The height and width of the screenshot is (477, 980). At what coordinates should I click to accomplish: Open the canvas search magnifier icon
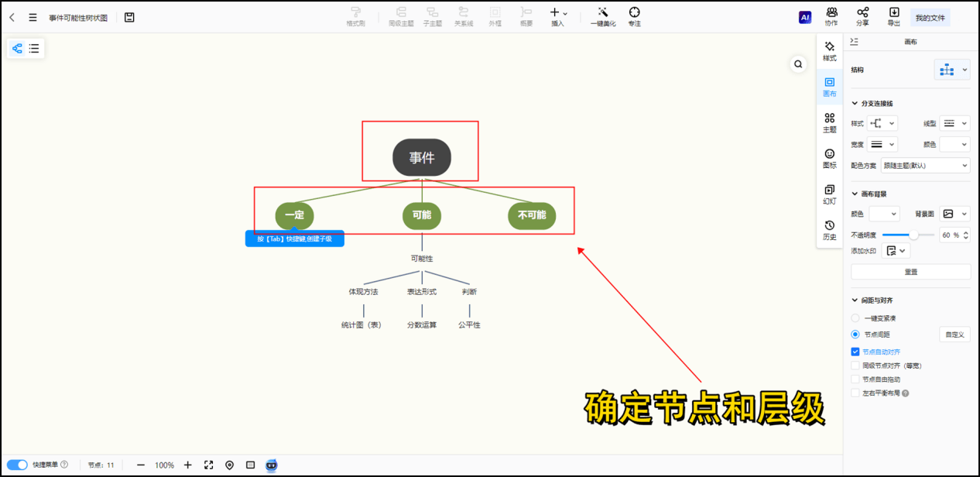coord(798,64)
